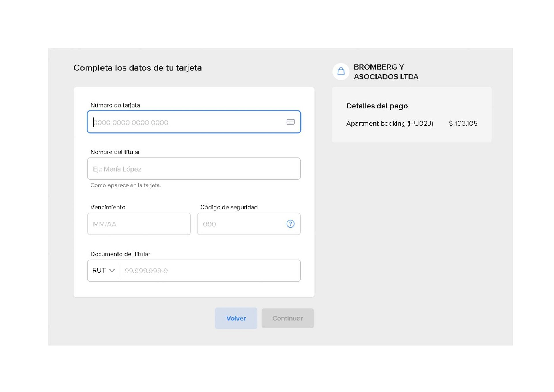Expand the RUT document type dropdown
Screen dimensions: 554x392
tap(103, 271)
